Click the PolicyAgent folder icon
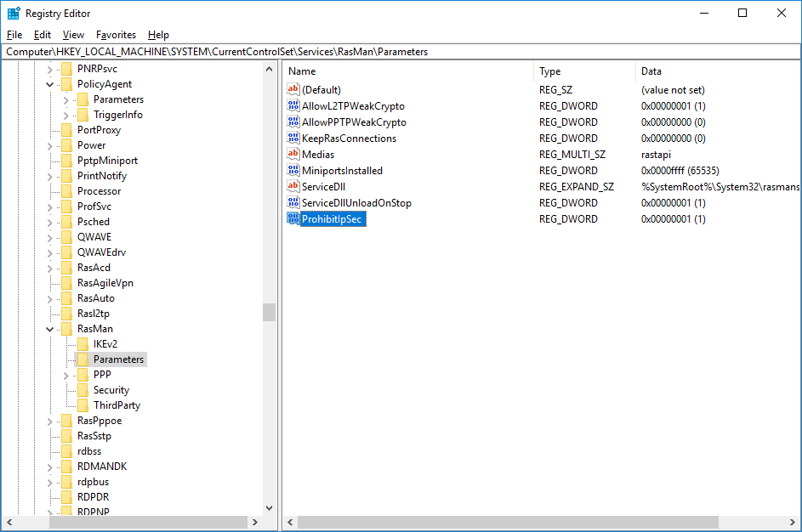The width and height of the screenshot is (802, 532). [66, 84]
